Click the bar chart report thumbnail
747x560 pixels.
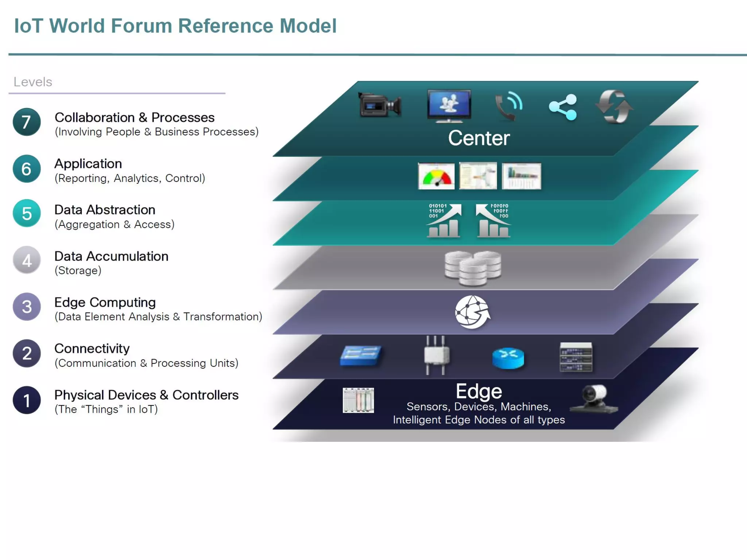(521, 176)
